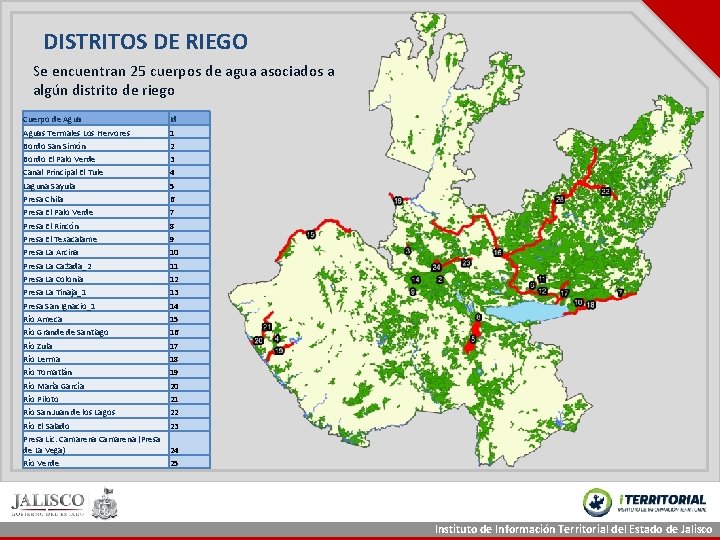Click the 'DISTRITOS DE RIEGO' slide title
The image size is (720, 540).
coord(146,42)
